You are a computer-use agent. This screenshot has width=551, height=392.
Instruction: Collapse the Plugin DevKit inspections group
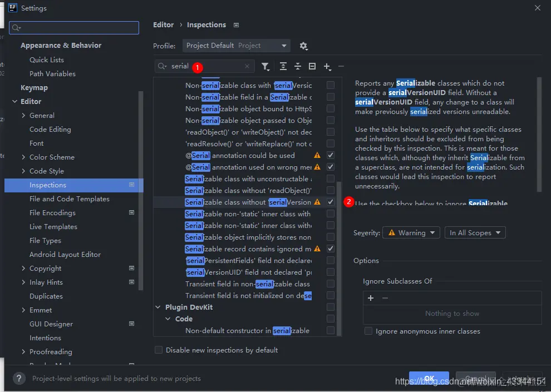point(158,307)
